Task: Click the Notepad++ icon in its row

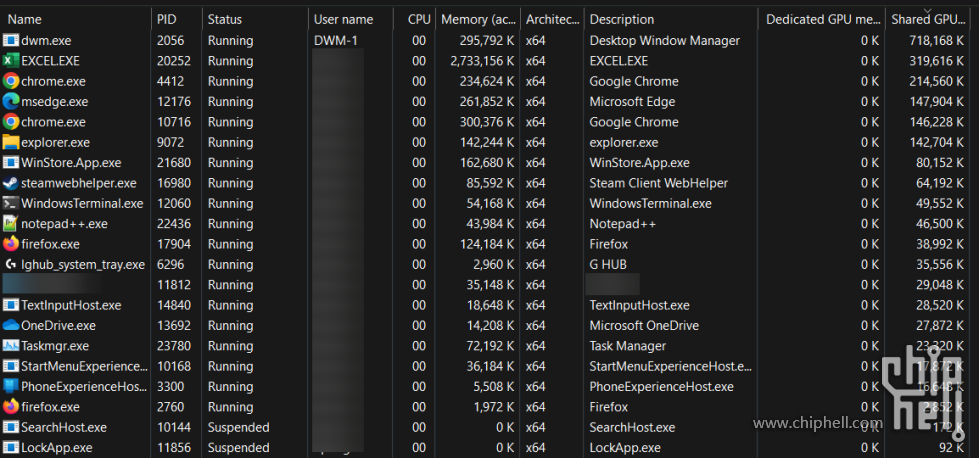Action: [11, 223]
